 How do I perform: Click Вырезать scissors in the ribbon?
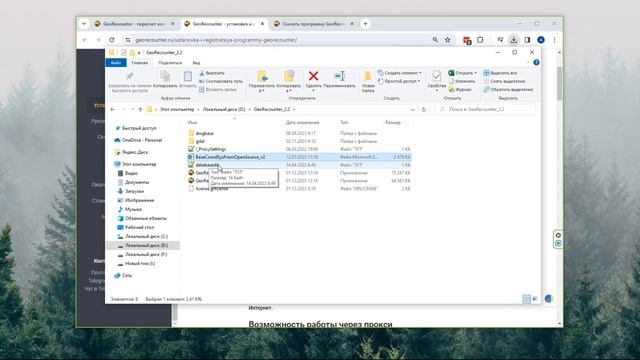click(212, 73)
